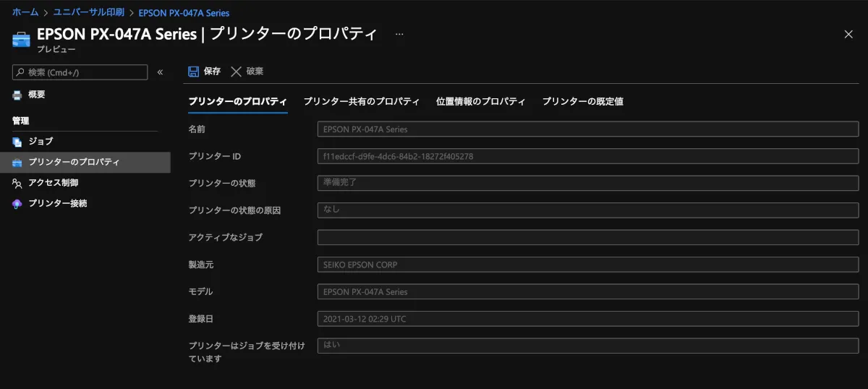Click the printer icon beside the page title
868x389 pixels.
(x=22, y=39)
